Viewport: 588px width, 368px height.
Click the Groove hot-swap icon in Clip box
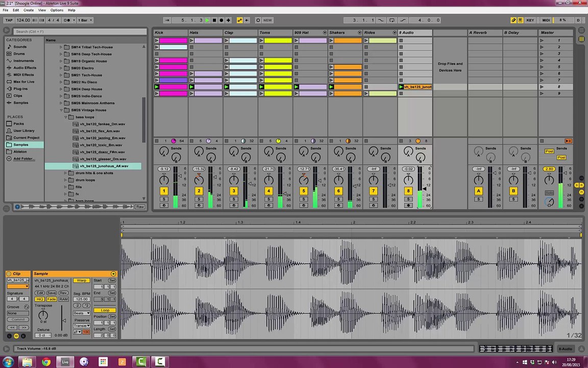pyautogui.click(x=26, y=307)
